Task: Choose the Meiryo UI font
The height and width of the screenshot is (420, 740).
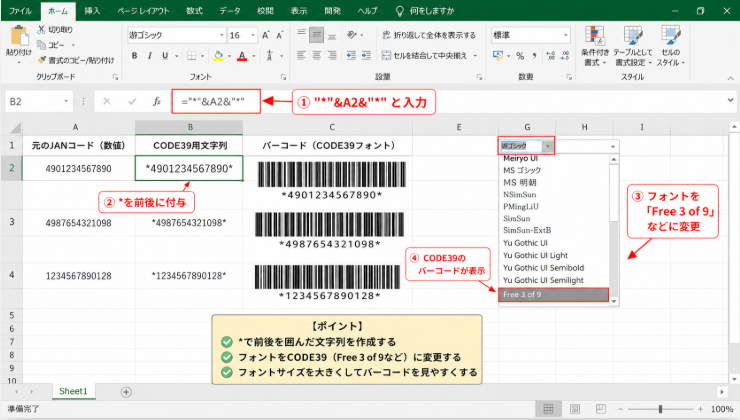Action: (520, 158)
